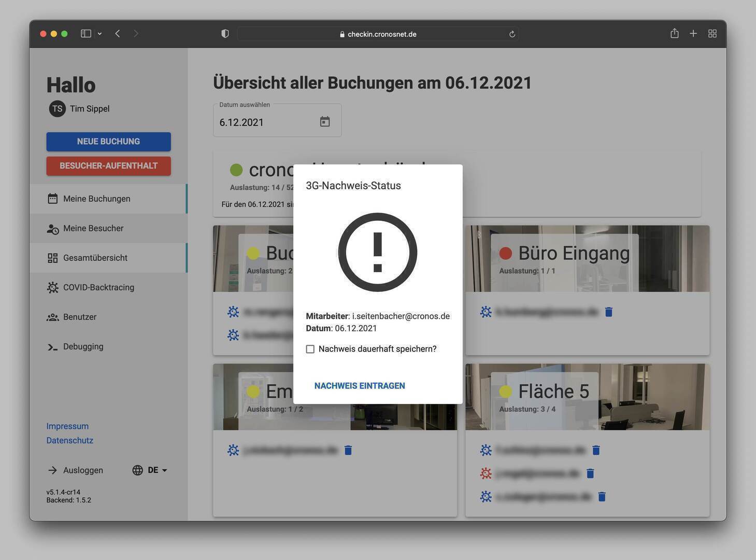The image size is (756, 560).
Task: Click the red virus icon in Fläche 5
Action: tap(486, 473)
